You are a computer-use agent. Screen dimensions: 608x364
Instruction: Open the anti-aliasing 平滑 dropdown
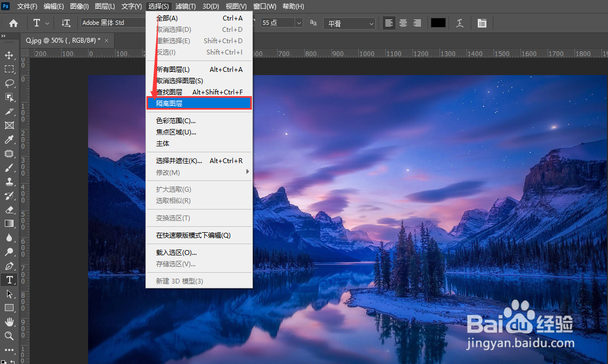tap(348, 23)
